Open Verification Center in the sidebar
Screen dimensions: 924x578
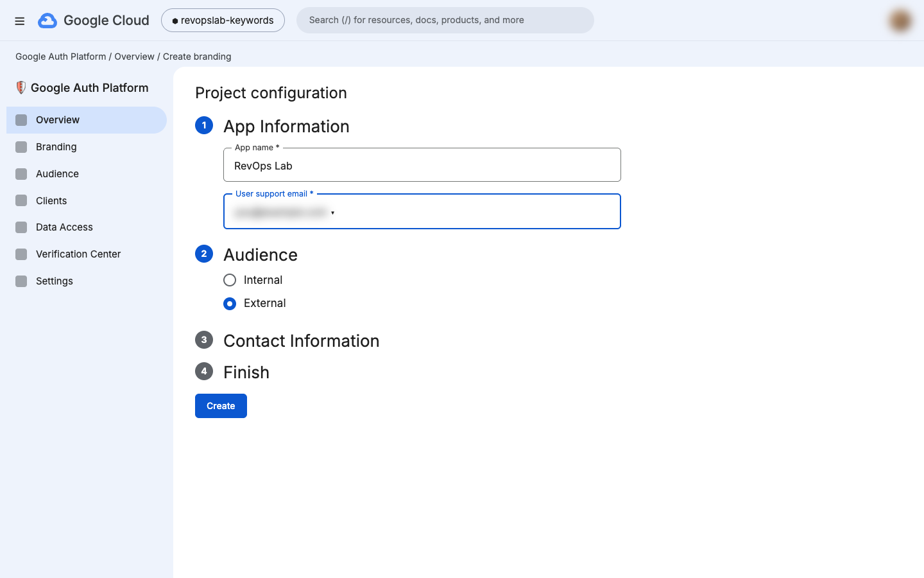[87, 254]
